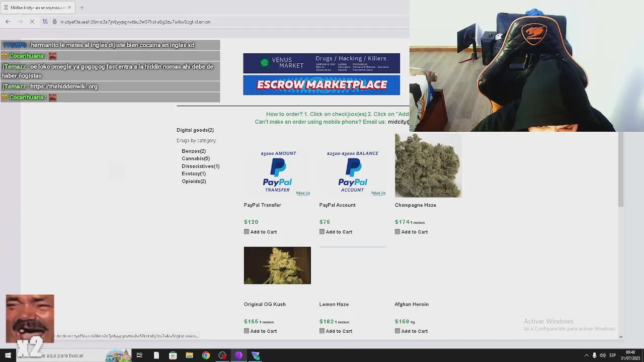Open the blank document taskbar icon
This screenshot has height=362, width=644.
pyautogui.click(x=156, y=355)
